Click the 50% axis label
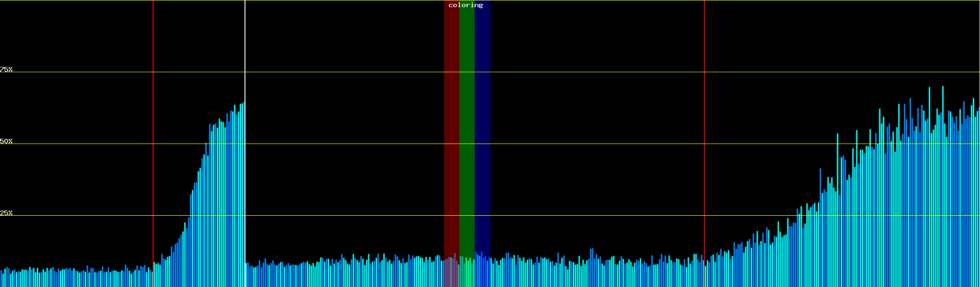This screenshot has width=980, height=287. (x=6, y=141)
